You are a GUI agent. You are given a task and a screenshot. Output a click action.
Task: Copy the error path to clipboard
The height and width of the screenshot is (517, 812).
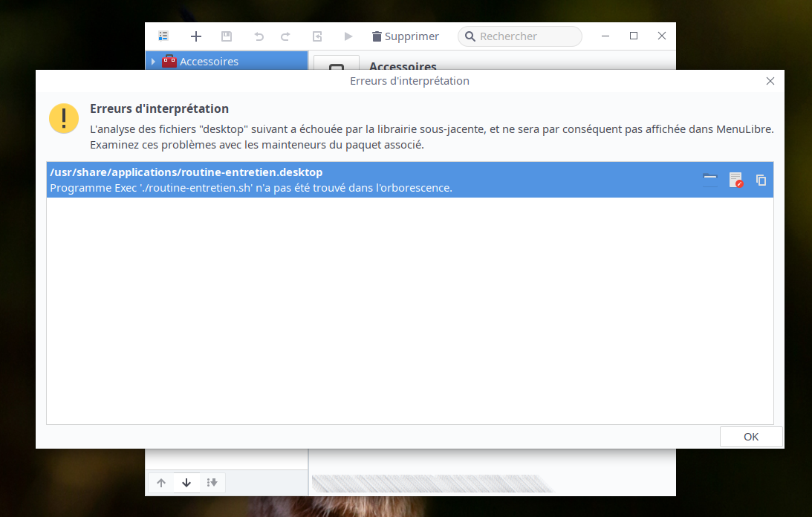[x=761, y=180]
